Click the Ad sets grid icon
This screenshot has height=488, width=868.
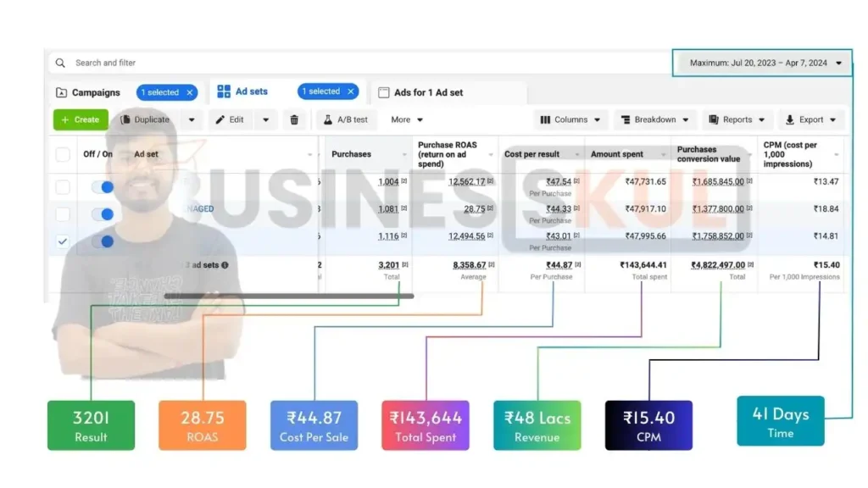(x=224, y=91)
